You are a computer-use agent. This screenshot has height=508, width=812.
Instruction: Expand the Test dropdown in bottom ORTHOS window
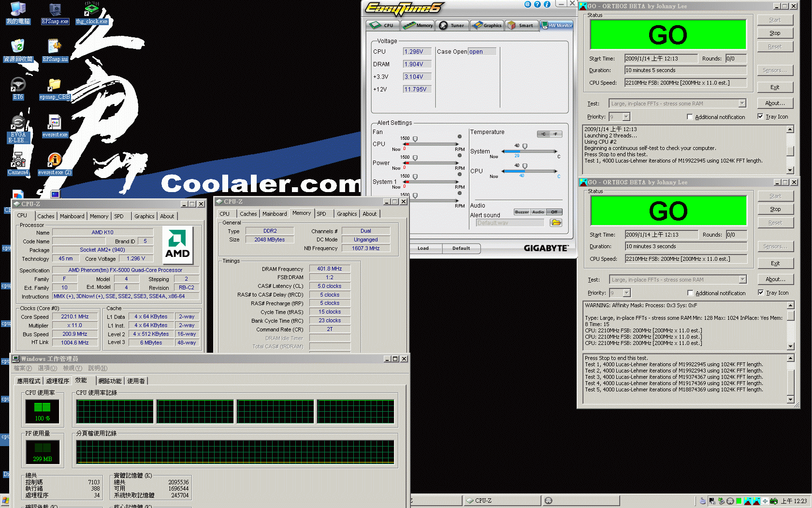pyautogui.click(x=742, y=280)
